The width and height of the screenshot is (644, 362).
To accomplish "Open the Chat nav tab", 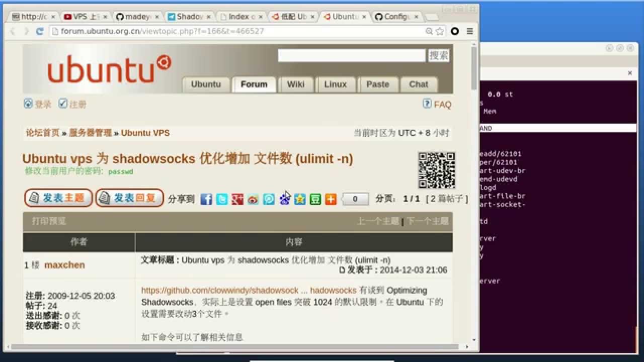I will 419,84.
